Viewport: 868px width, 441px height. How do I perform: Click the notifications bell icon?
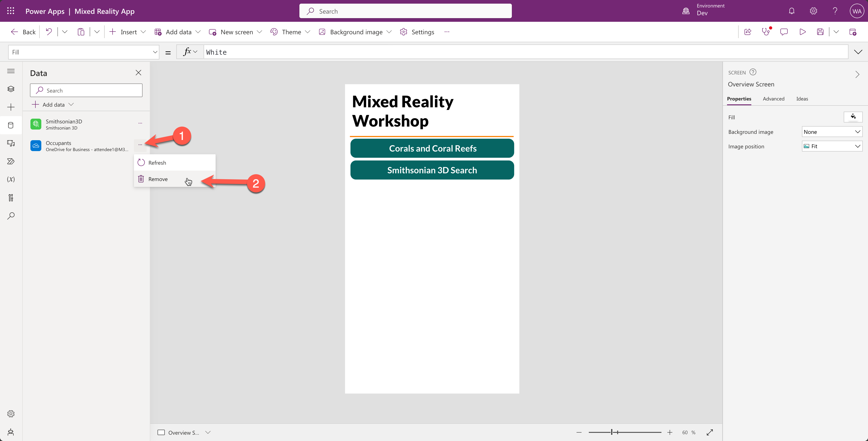click(792, 11)
